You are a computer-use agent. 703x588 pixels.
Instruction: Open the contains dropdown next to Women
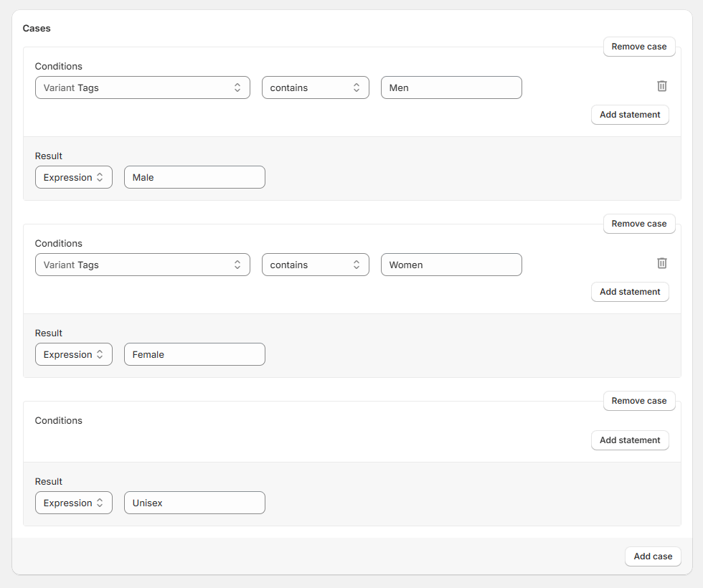coord(315,264)
